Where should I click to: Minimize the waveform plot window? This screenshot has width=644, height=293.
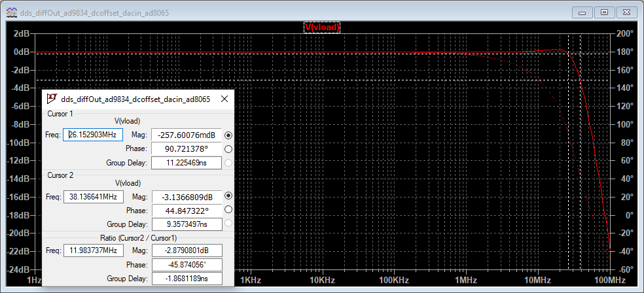pos(583,12)
